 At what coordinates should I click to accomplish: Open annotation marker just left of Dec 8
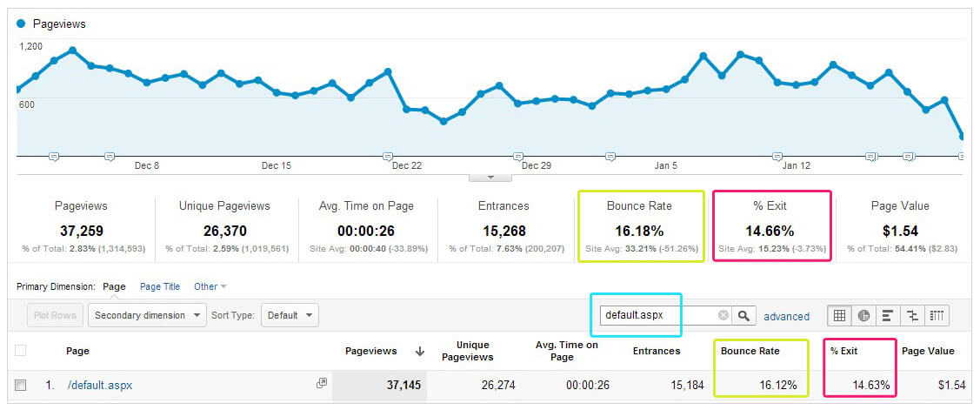[x=110, y=156]
